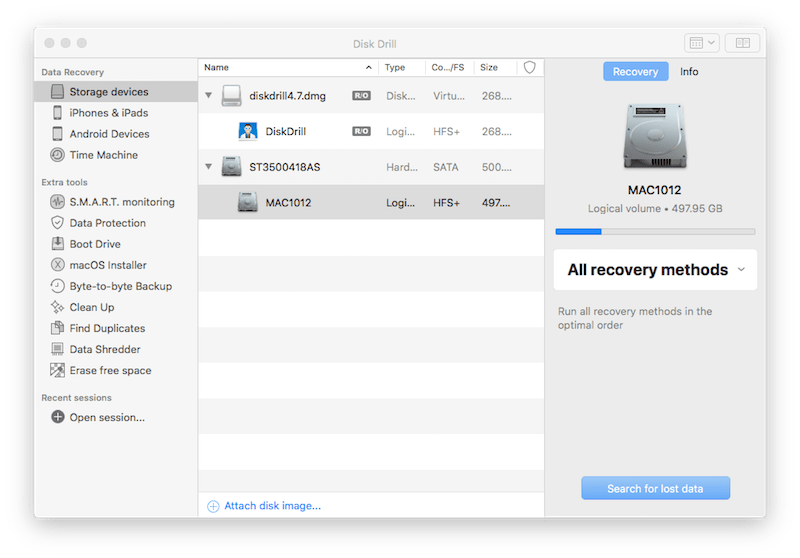Viewport: 800px width, 558px height.
Task: Click the protection shield column header
Action: click(x=530, y=68)
